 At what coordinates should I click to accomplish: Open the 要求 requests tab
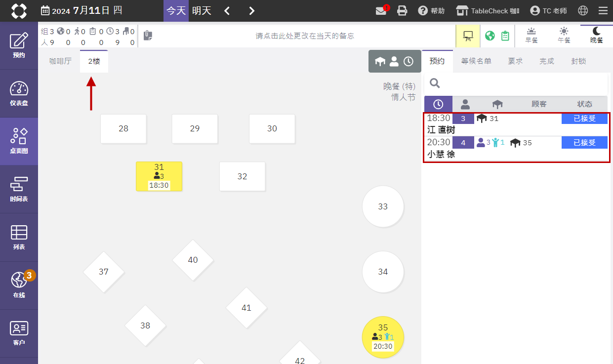[x=515, y=61]
